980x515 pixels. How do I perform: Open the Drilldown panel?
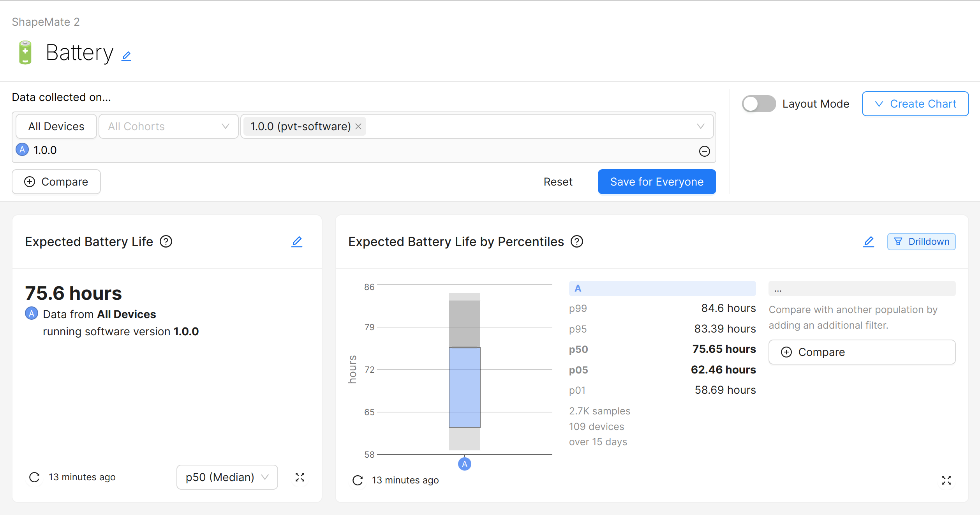921,241
